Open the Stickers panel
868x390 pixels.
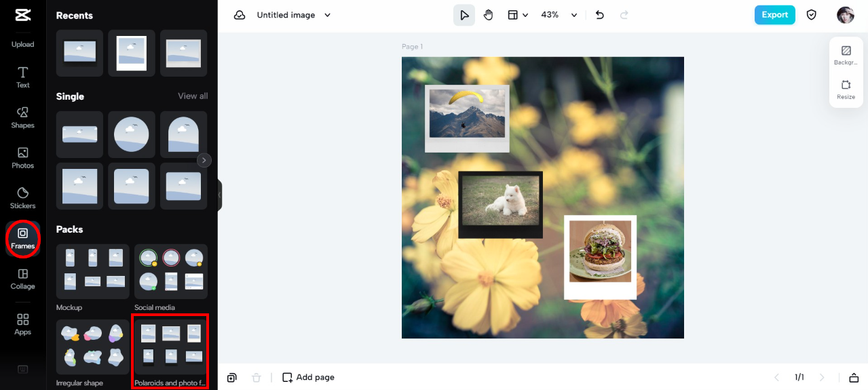[x=22, y=198]
